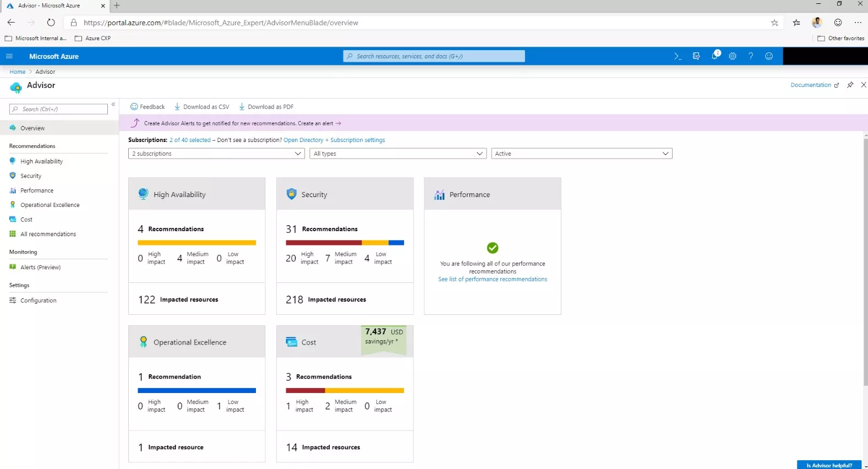Image resolution: width=868 pixels, height=469 pixels.
Task: Open All recommendations in sidebar
Action: coord(48,234)
